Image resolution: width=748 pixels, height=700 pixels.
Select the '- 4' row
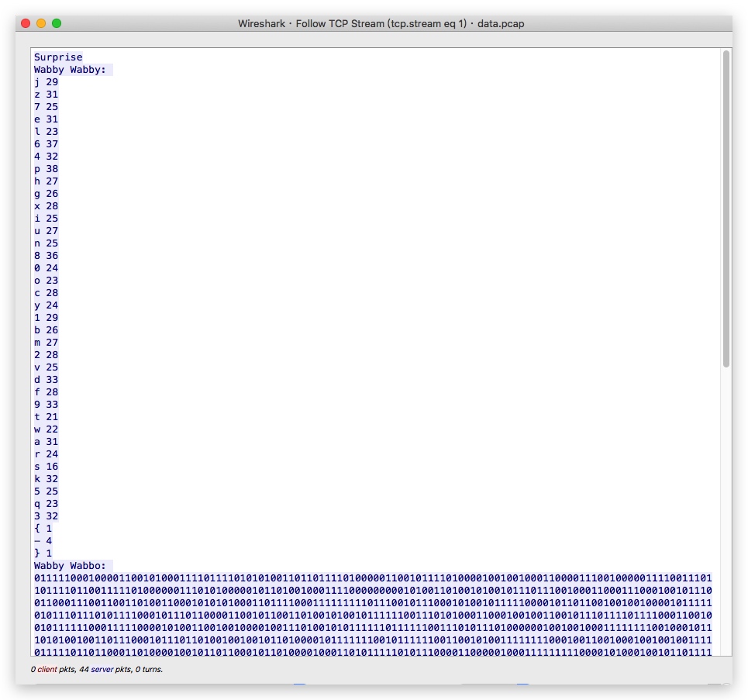tap(43, 541)
